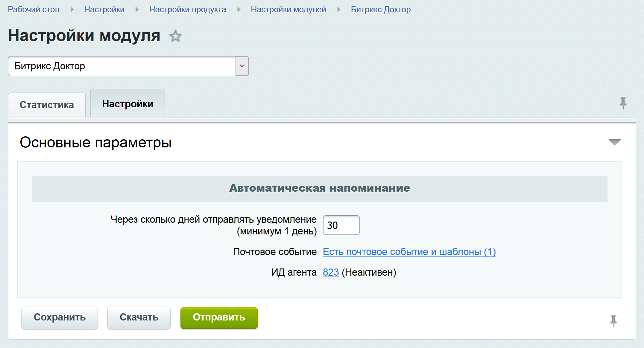Click the Основные параметры heading
This screenshot has width=644, height=348.
tap(96, 142)
